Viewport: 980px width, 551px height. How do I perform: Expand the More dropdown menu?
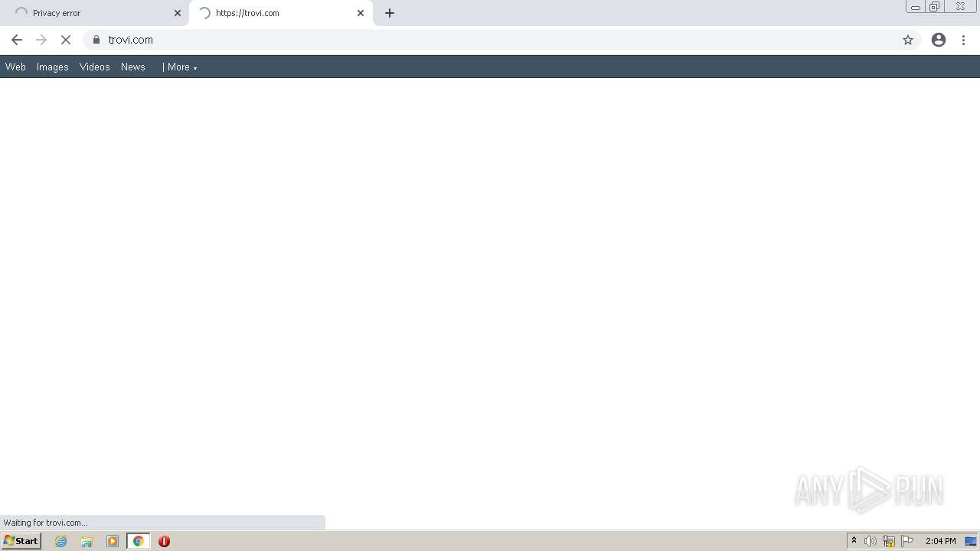click(x=182, y=67)
